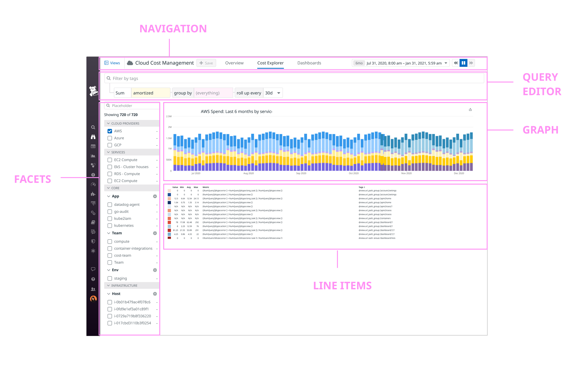
Task: Check RDS - Compute service
Action: 110,174
